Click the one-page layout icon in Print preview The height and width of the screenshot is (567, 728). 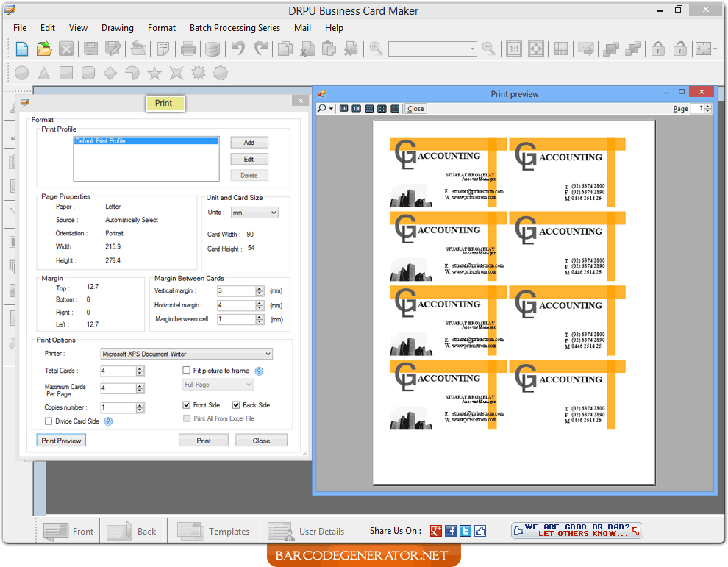point(343,109)
